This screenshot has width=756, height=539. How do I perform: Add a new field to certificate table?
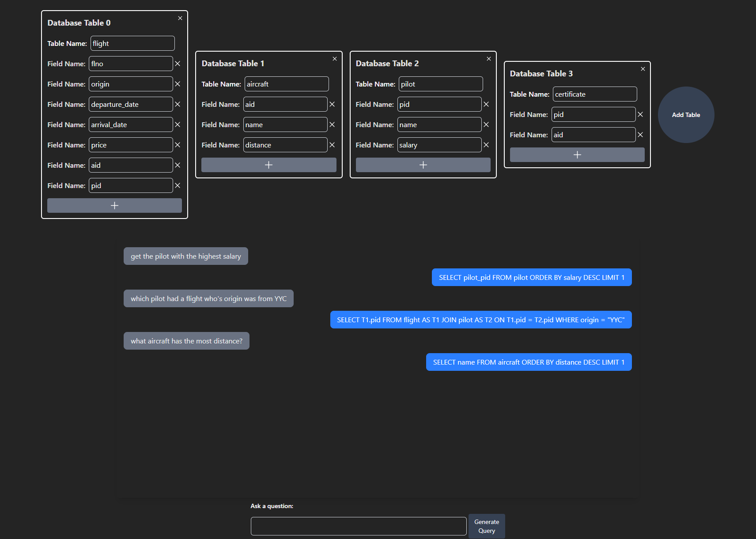tap(577, 155)
